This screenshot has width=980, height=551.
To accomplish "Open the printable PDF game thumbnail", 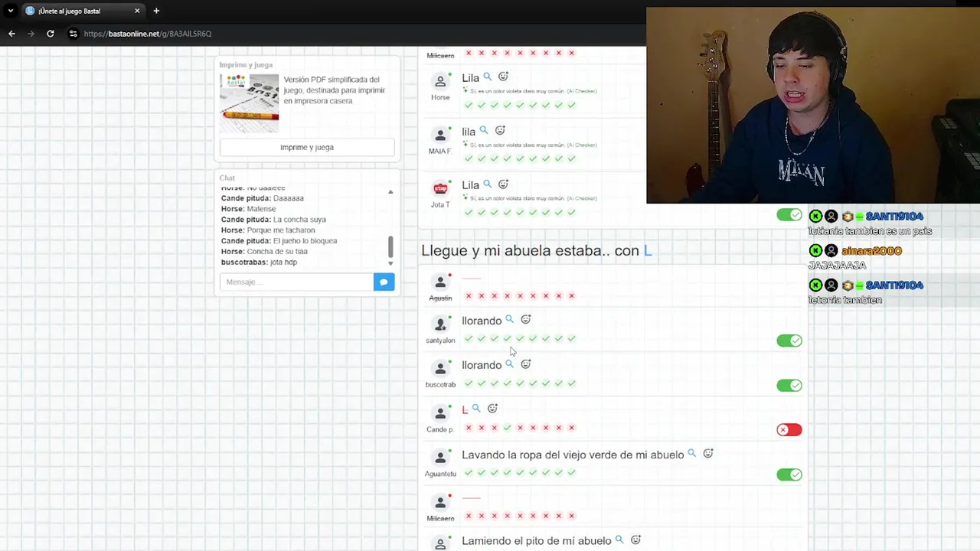I will tap(249, 103).
